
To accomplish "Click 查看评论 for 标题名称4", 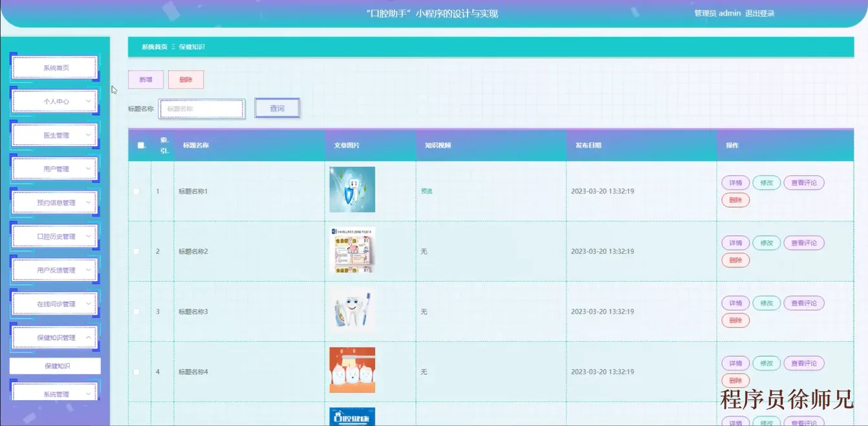I will [804, 363].
